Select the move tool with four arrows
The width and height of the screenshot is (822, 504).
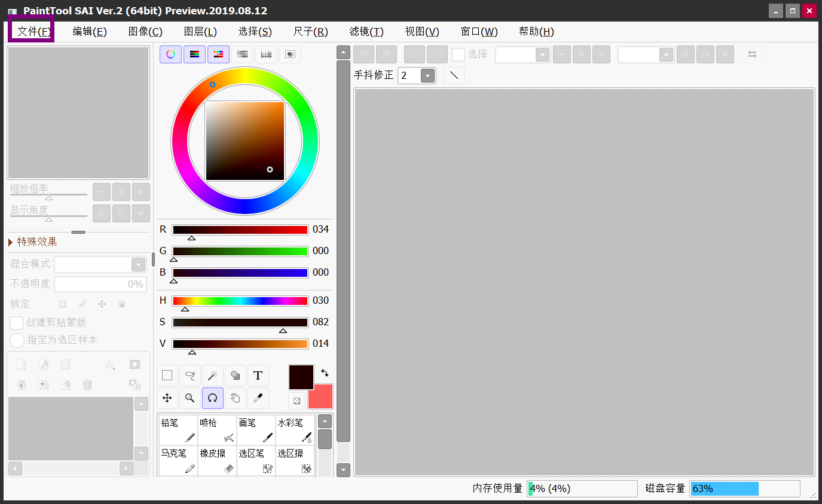click(x=167, y=398)
